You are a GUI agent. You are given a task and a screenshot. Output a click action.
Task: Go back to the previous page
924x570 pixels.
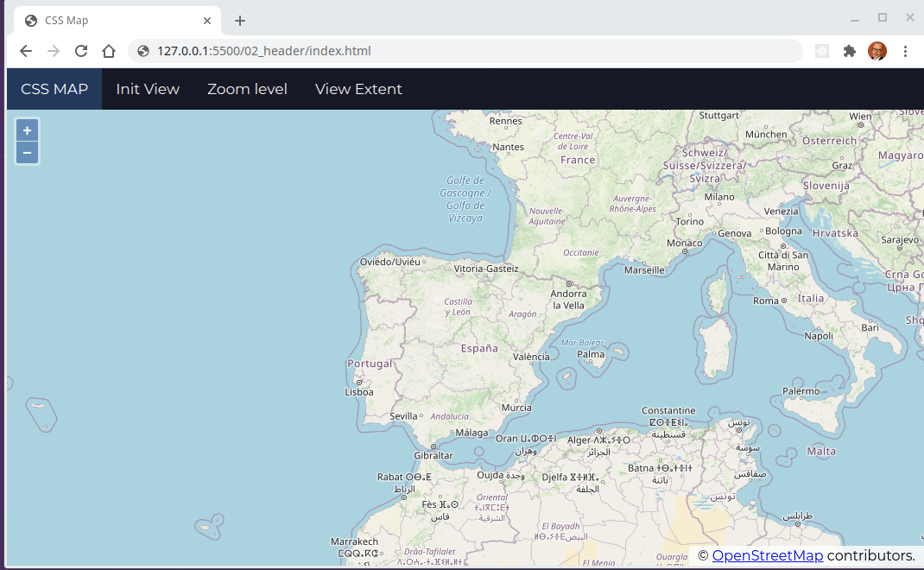pyautogui.click(x=26, y=51)
